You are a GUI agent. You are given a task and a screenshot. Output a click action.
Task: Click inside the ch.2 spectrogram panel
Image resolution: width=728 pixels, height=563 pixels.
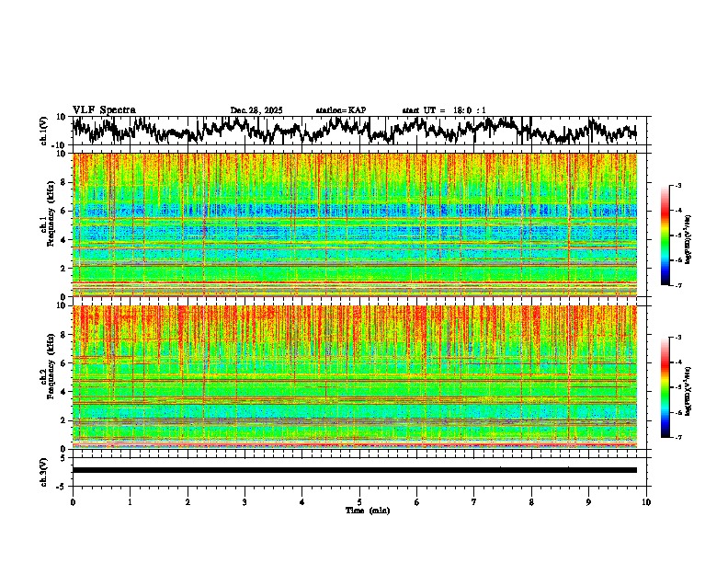(x=355, y=377)
